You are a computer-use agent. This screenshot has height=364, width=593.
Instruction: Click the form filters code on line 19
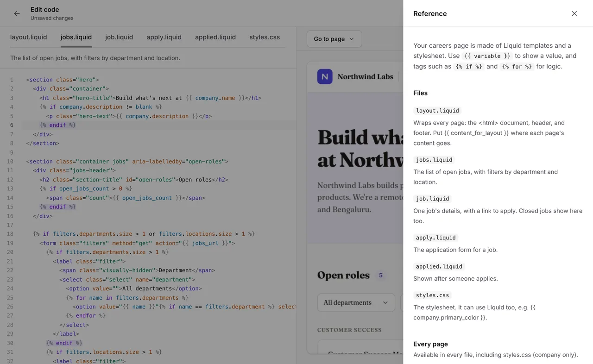[x=138, y=243]
